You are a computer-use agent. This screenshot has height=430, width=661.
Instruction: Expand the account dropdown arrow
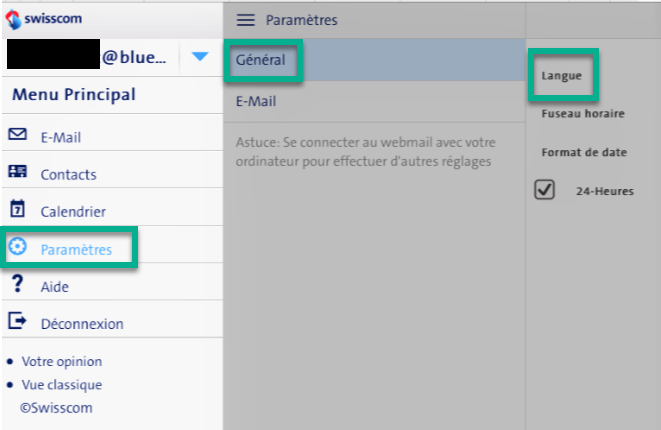[200, 57]
